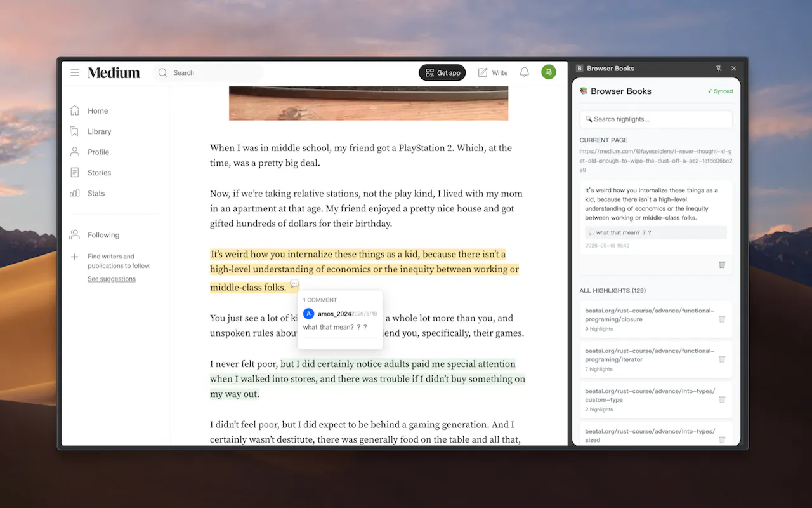
Task: Close the Browser Books side panel
Action: tap(734, 69)
